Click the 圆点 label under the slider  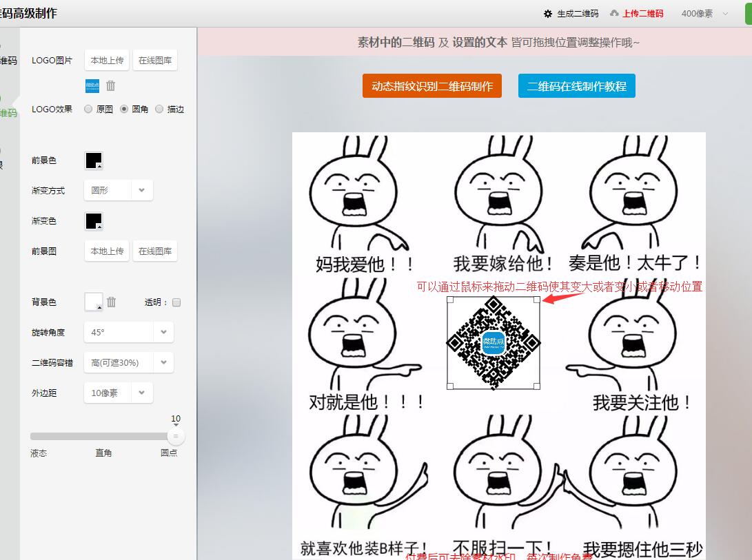click(x=169, y=453)
